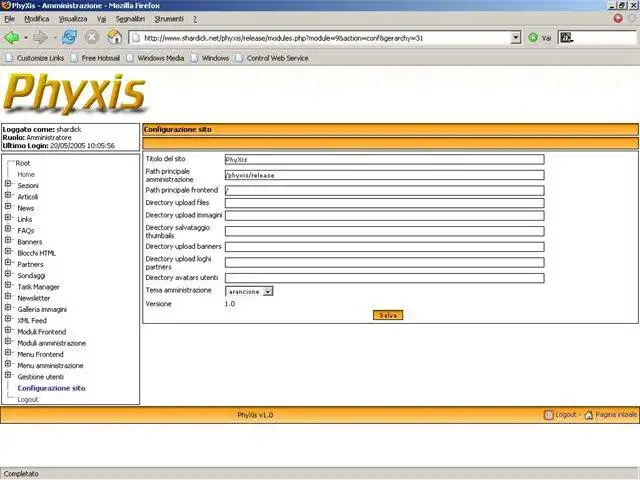This screenshot has width=640, height=480.
Task: Click the Logout link in the tree
Action: [27, 399]
